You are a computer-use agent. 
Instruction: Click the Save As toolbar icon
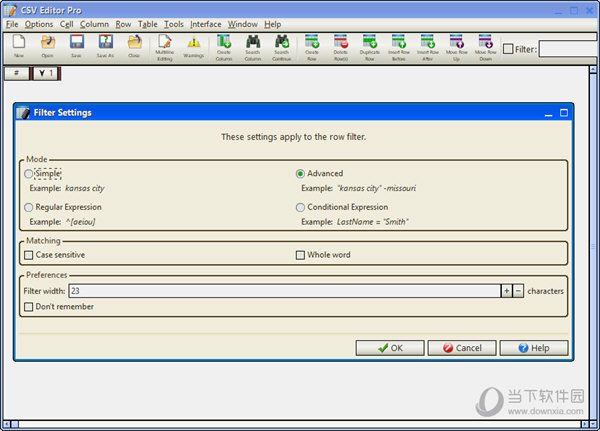click(106, 46)
